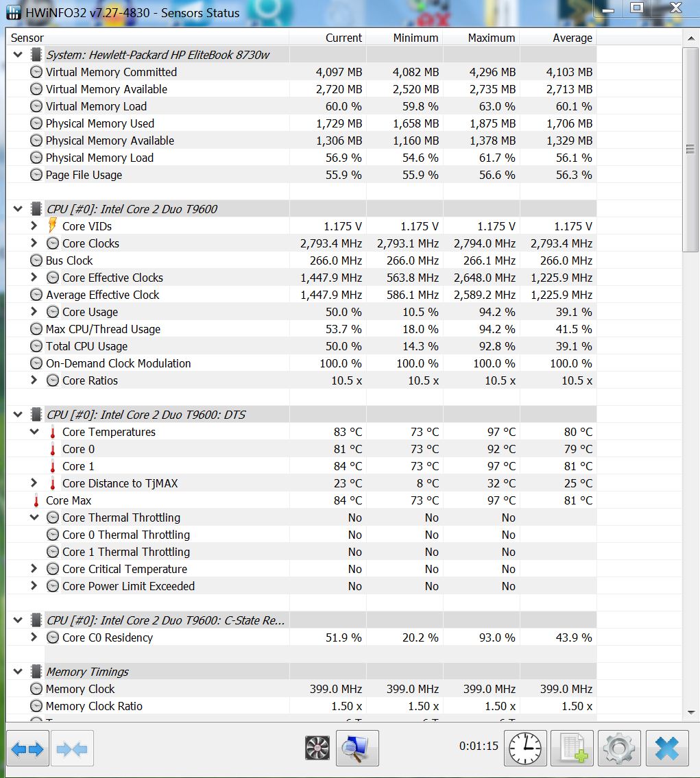
Task: Collapse the CPU DTS sensor group
Action: [18, 415]
